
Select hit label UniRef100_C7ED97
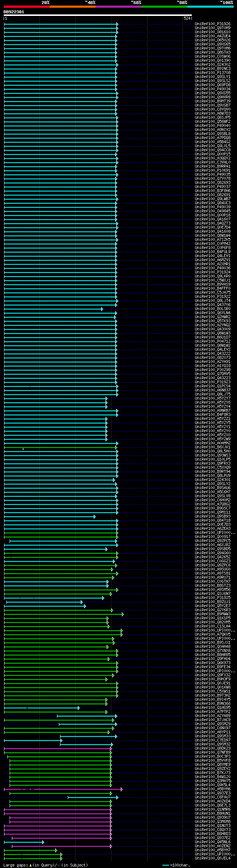click(x=213, y=740)
